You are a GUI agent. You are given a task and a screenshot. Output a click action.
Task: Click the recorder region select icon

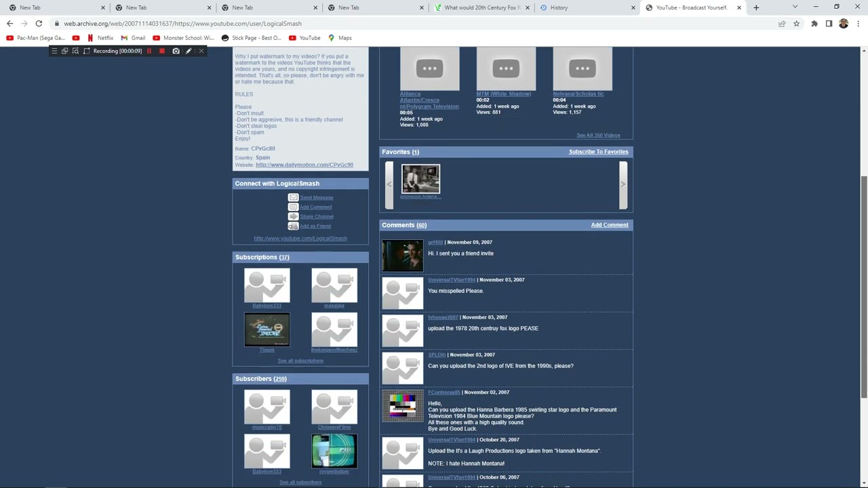pos(87,51)
